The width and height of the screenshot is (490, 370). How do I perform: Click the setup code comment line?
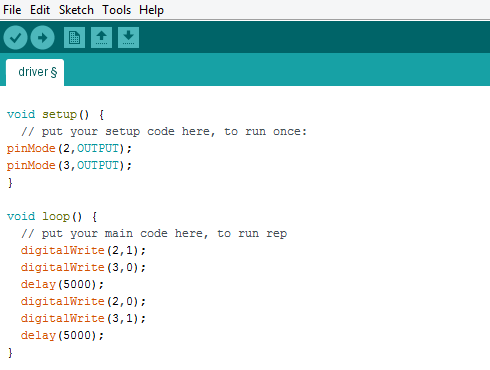(164, 132)
